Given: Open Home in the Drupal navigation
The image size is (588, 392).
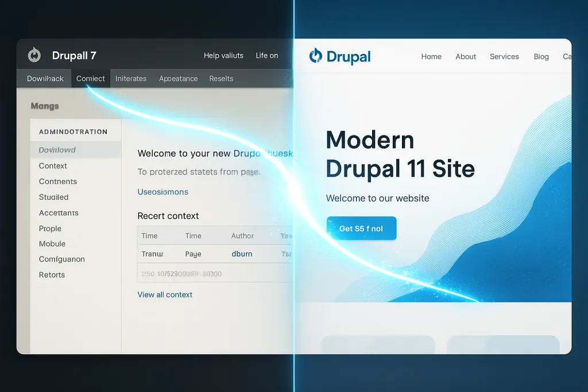Looking at the screenshot, I should click(431, 57).
